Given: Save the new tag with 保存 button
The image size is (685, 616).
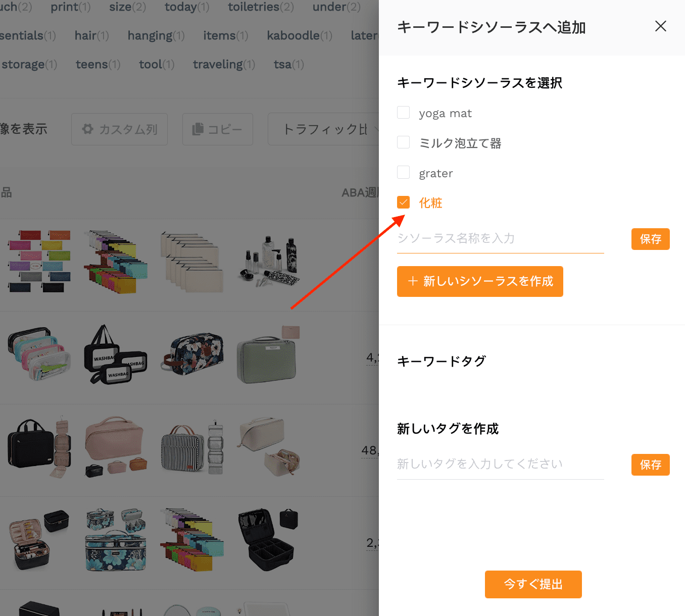Looking at the screenshot, I should (x=650, y=465).
